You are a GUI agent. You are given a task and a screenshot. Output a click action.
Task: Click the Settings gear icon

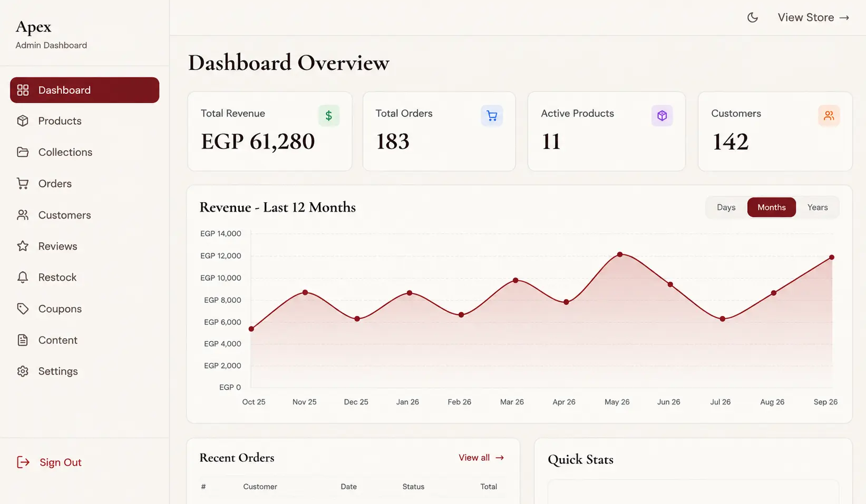pos(23,371)
